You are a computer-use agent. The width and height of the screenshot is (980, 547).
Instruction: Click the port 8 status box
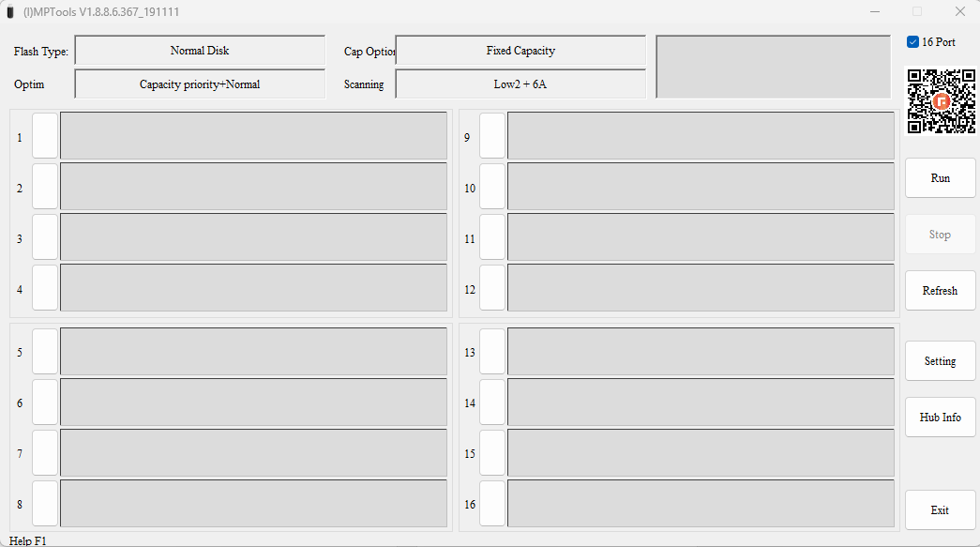click(45, 504)
